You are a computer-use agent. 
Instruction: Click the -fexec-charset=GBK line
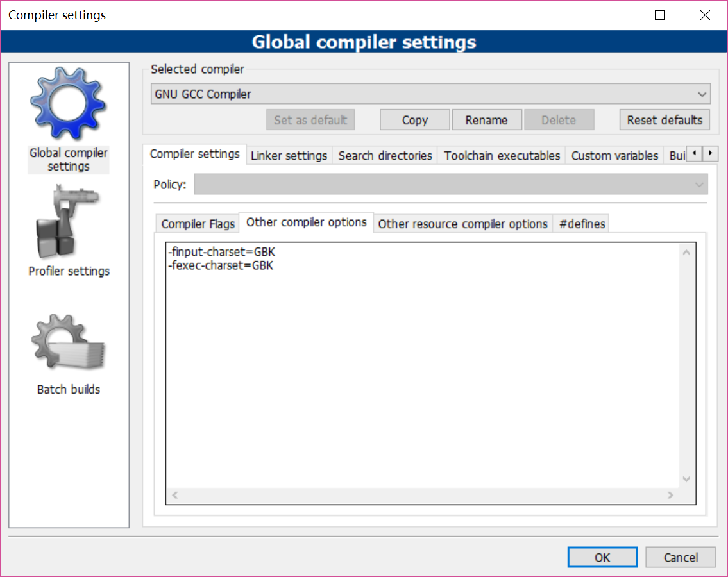(x=221, y=265)
